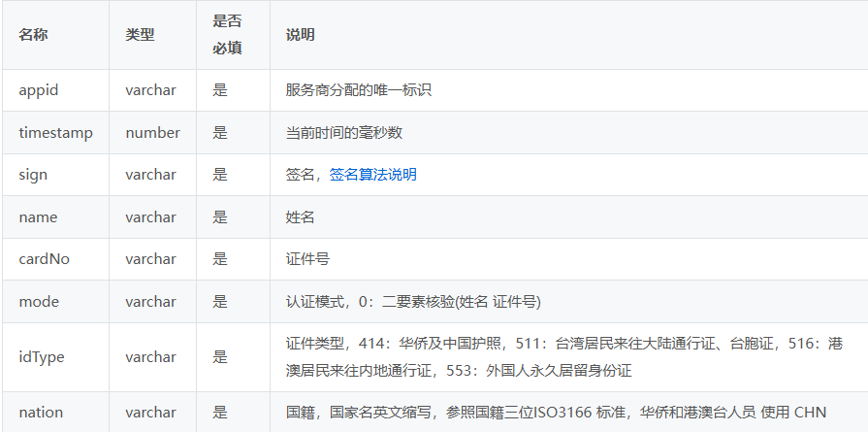Screen dimensions: 868x432
Task: Click the name parameter cell
Action: tap(37, 217)
